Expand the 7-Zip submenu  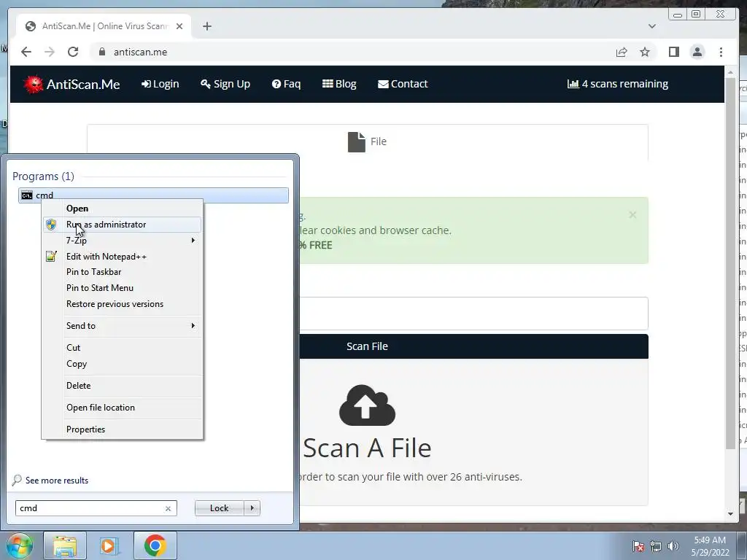coord(122,241)
